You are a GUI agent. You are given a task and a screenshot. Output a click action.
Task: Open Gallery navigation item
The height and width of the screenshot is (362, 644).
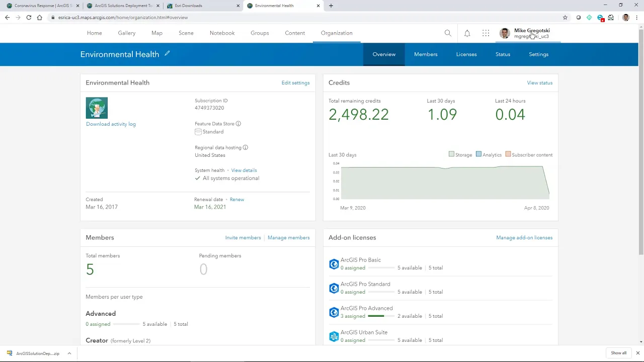(x=127, y=33)
